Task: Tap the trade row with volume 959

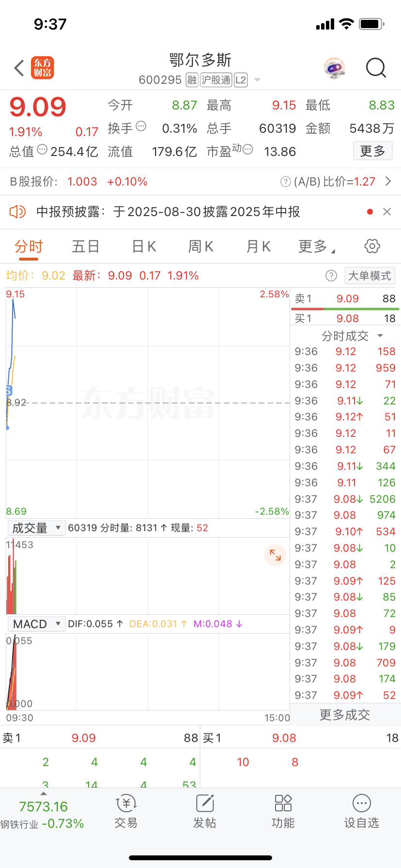Action: 345,368
